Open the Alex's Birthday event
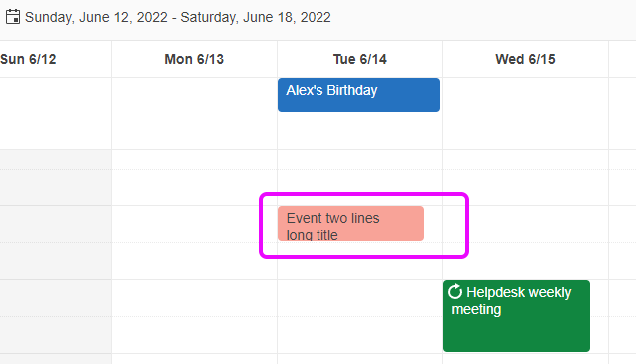The height and width of the screenshot is (364, 636). (x=358, y=95)
